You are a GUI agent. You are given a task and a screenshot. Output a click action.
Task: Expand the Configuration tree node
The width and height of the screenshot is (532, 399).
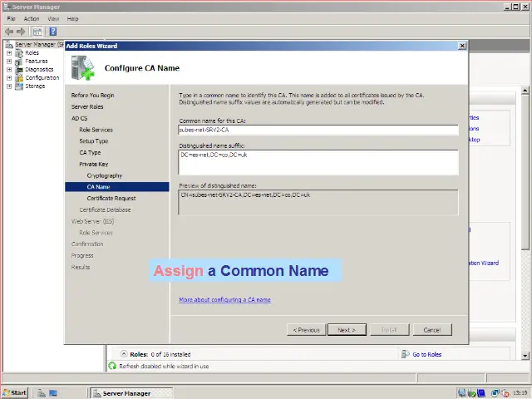click(9, 77)
